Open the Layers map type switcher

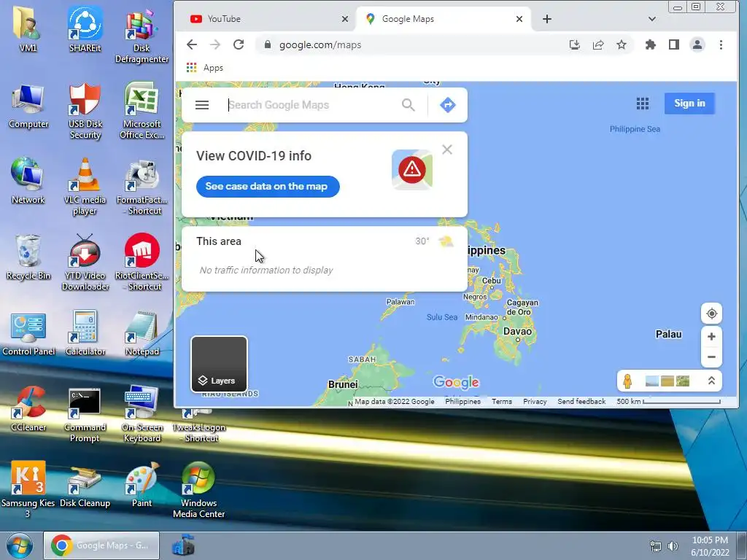219,365
